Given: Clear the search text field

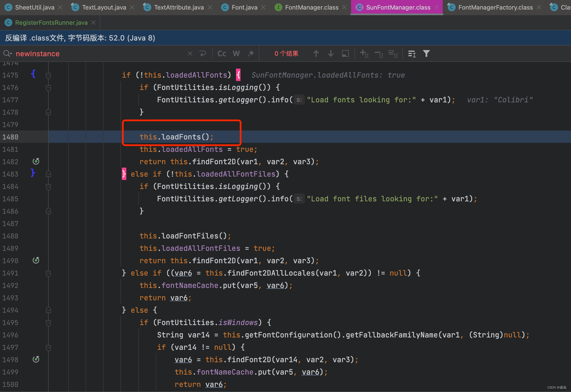Looking at the screenshot, I should (190, 54).
